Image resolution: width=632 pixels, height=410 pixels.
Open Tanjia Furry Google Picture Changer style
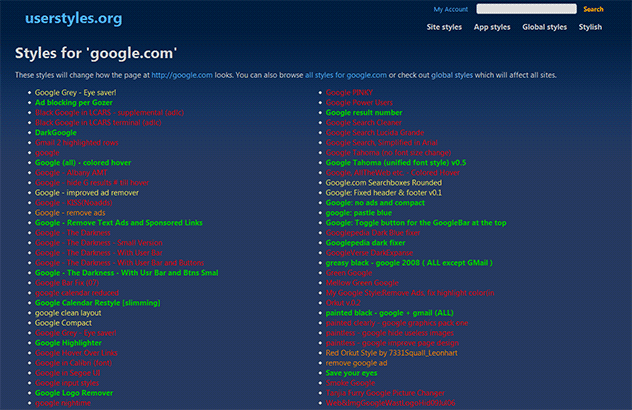385,393
